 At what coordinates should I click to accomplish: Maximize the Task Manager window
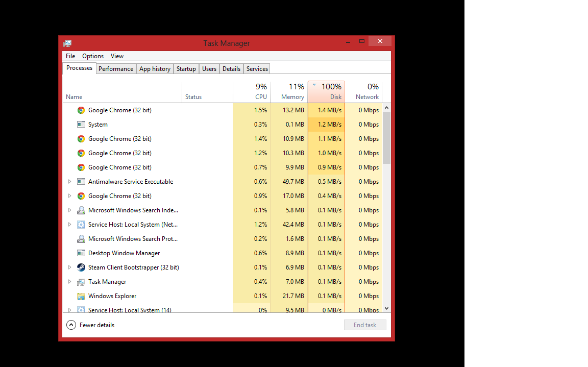362,41
